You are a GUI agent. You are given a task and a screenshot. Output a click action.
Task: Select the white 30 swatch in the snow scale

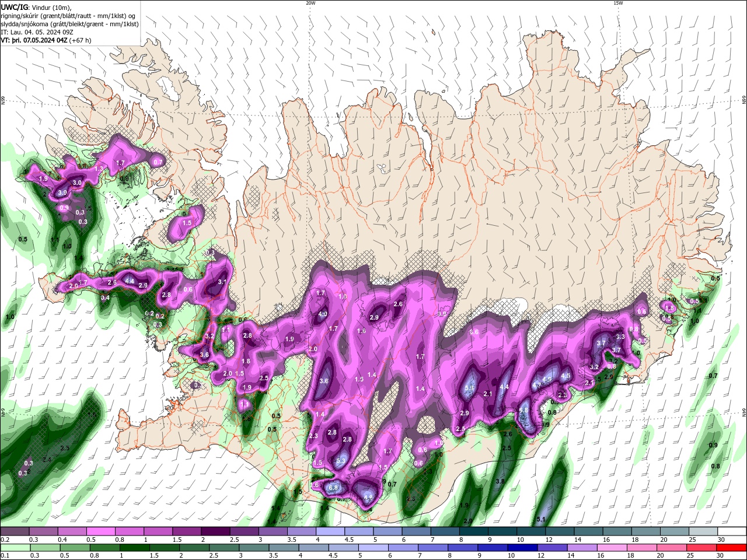(x=732, y=531)
